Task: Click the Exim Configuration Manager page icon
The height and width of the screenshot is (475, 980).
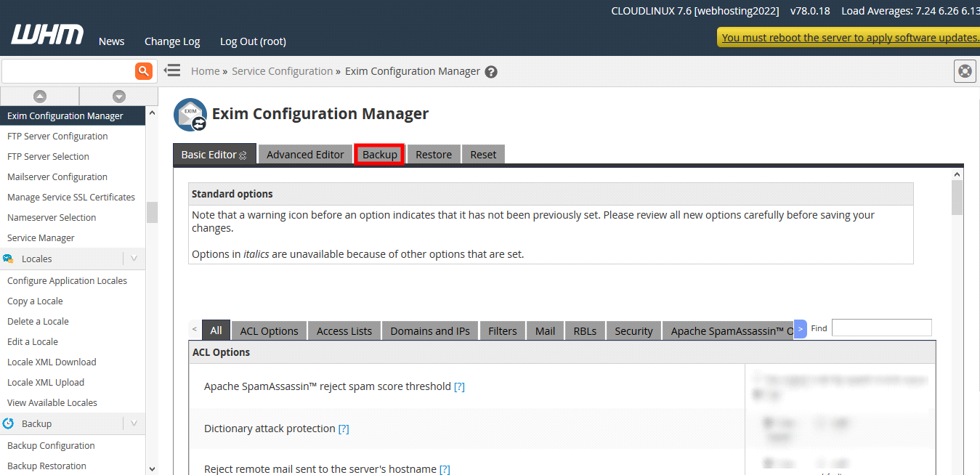Action: point(190,115)
